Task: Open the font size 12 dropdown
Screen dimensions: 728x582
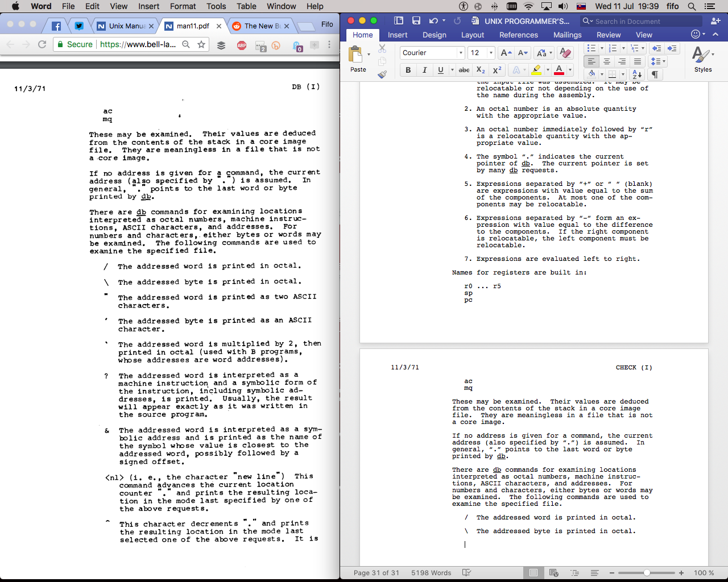Action: click(x=491, y=53)
